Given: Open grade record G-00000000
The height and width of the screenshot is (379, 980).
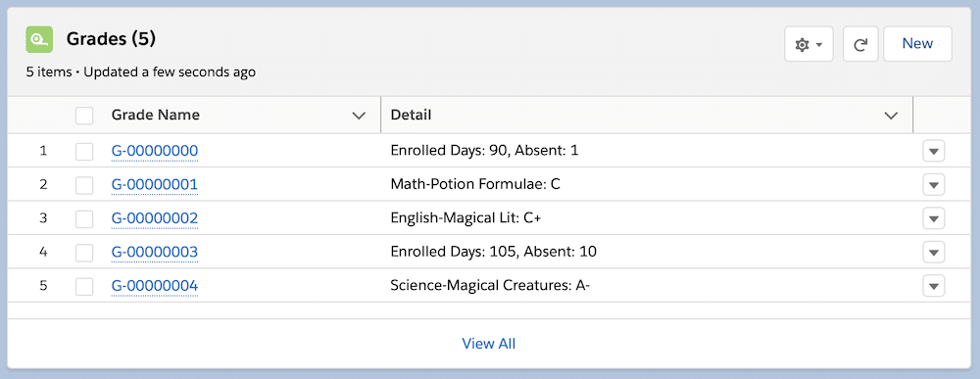Looking at the screenshot, I should [155, 151].
